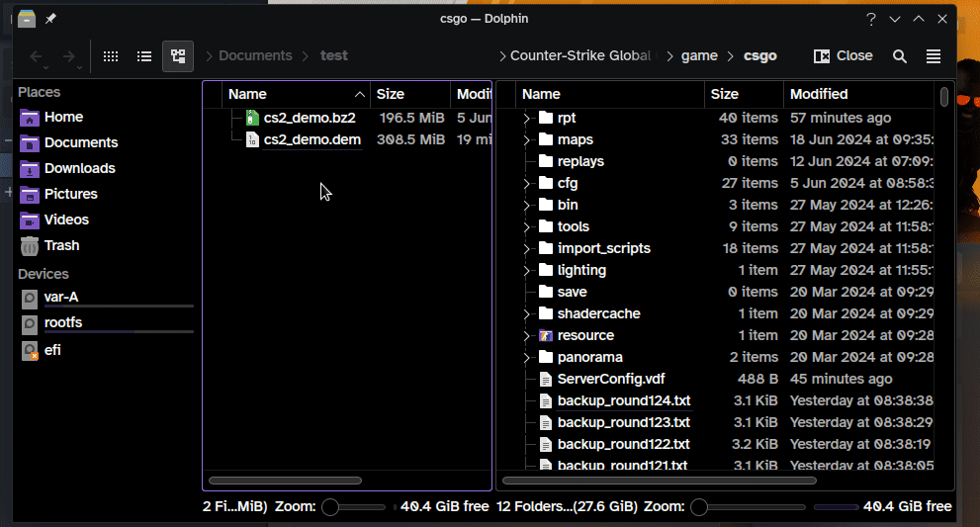Select the cs2_demo.bz2 archive file
980x527 pixels.
(310, 118)
